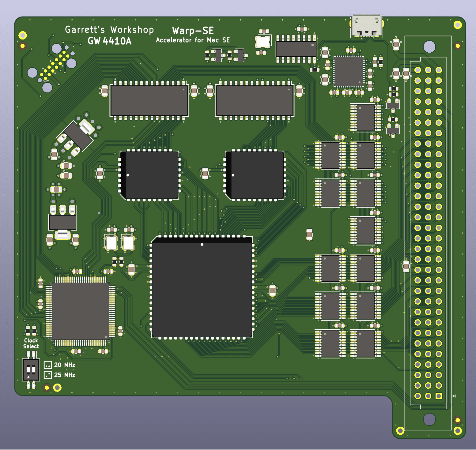
Task: Select the "20 MHz" silkscreen label
Action: tap(65, 365)
